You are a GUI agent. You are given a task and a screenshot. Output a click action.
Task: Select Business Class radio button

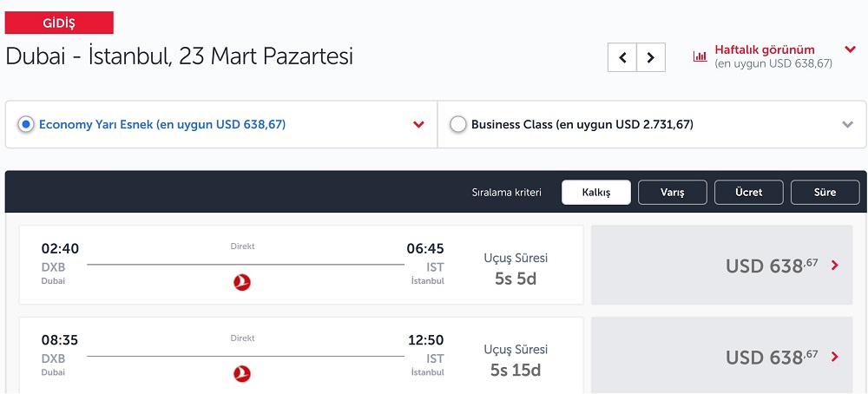(x=457, y=124)
